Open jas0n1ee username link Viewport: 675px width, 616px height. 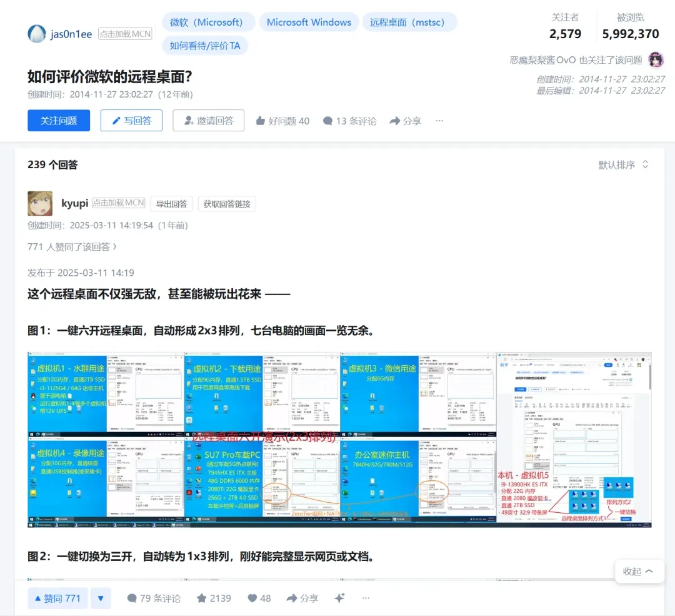(71, 34)
